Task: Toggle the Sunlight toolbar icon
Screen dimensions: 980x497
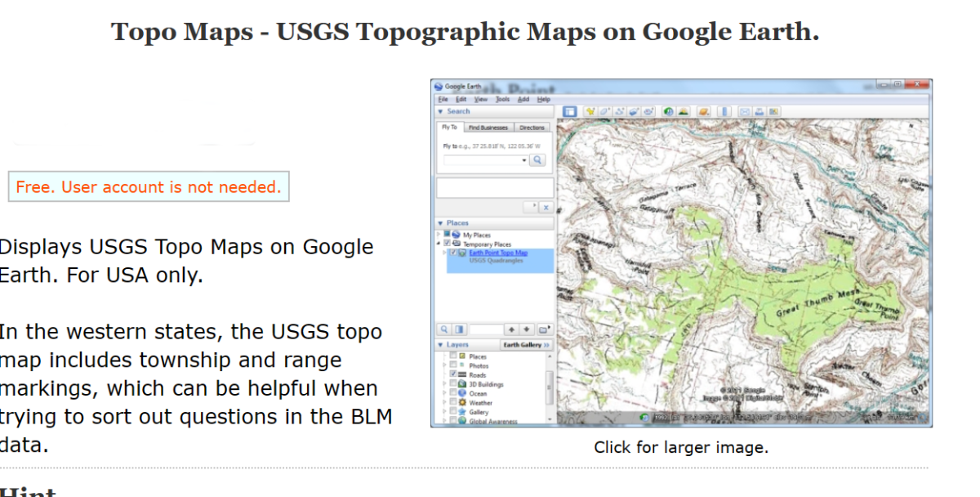Action: click(x=684, y=111)
